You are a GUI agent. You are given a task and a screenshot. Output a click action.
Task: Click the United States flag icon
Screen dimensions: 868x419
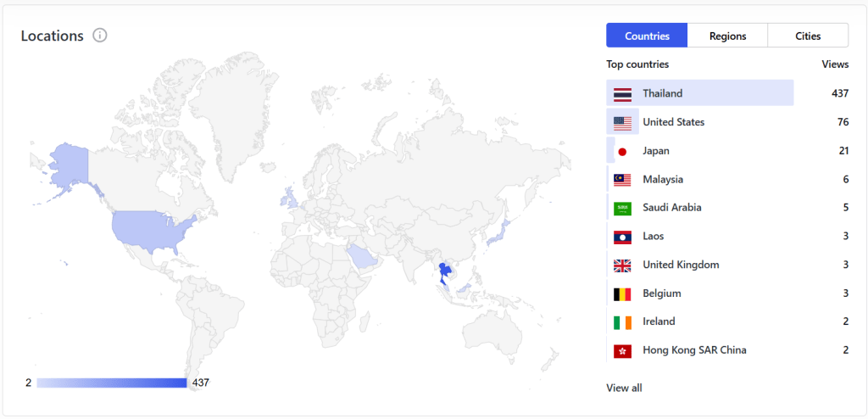[622, 123]
